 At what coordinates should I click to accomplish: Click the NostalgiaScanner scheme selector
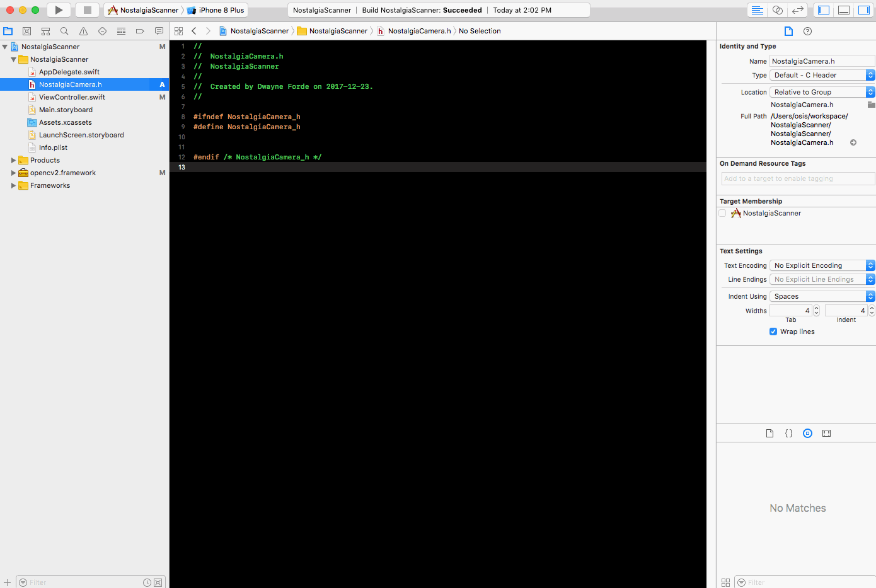(x=144, y=10)
